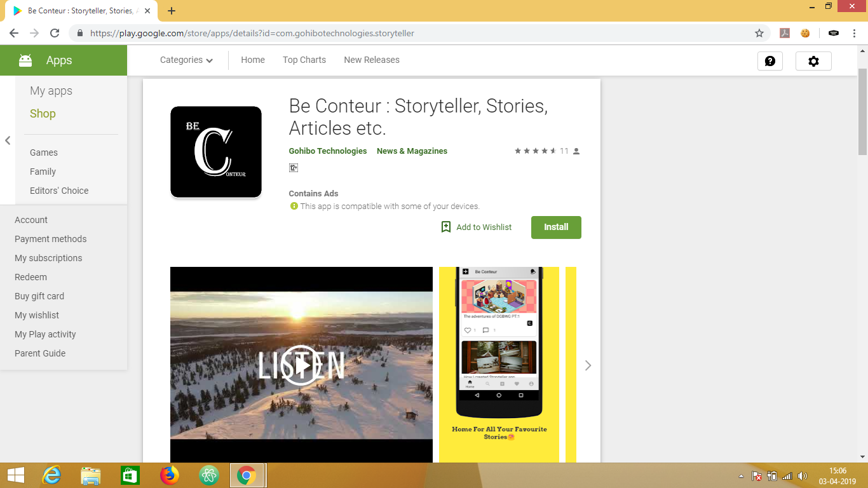The width and height of the screenshot is (868, 488).
Task: Switch to the Top Charts tab
Action: point(304,60)
